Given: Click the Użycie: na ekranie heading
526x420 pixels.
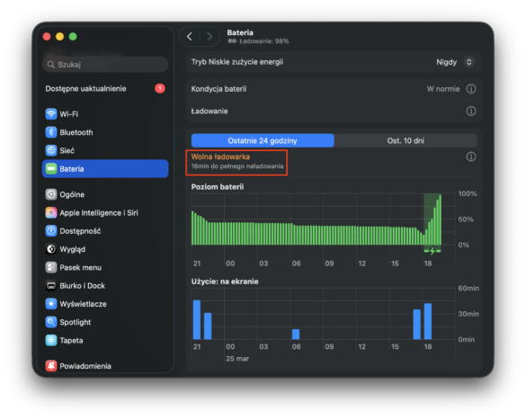Looking at the screenshot, I should click(225, 281).
